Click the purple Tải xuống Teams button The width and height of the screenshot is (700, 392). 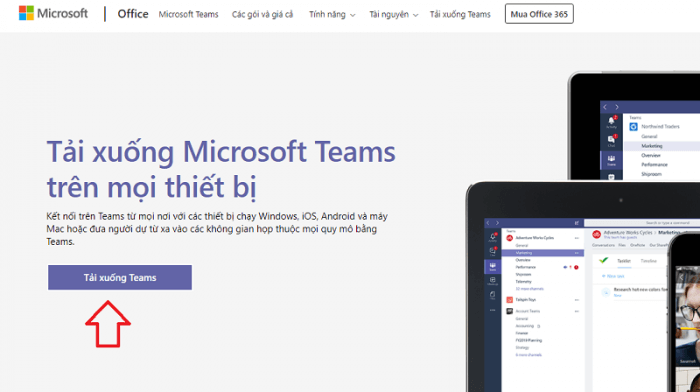[x=120, y=277]
